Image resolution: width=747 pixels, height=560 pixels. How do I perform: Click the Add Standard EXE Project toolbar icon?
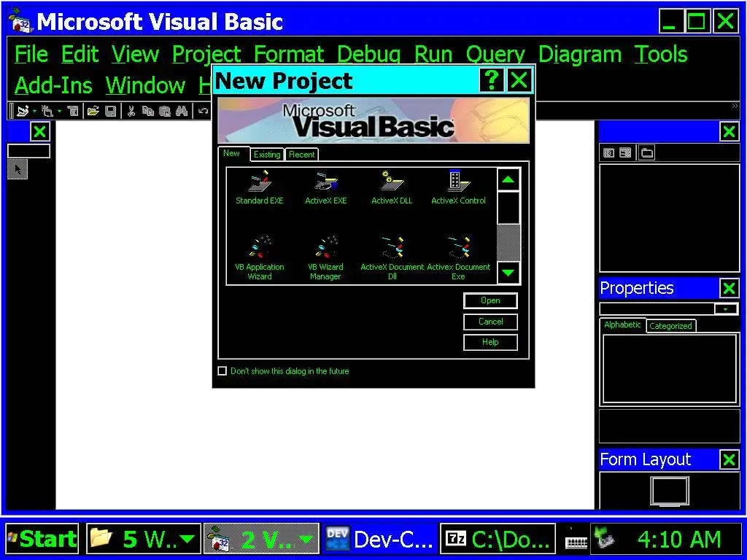[23, 112]
